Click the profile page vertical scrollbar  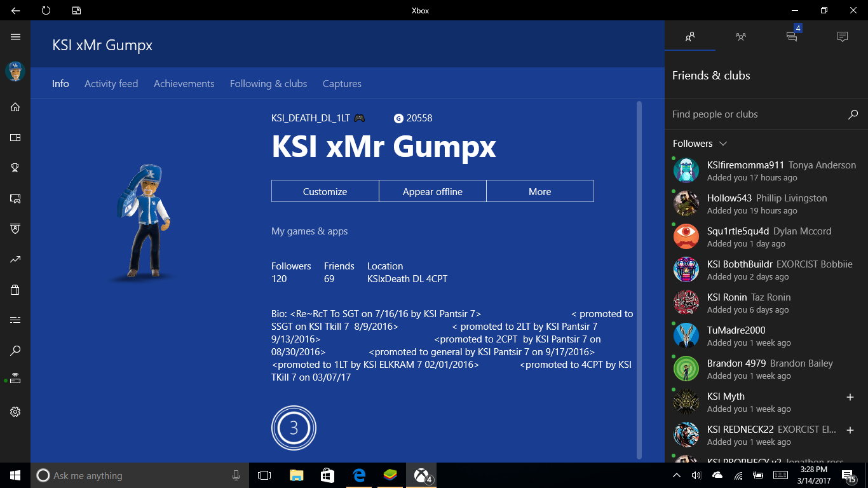tap(639, 280)
